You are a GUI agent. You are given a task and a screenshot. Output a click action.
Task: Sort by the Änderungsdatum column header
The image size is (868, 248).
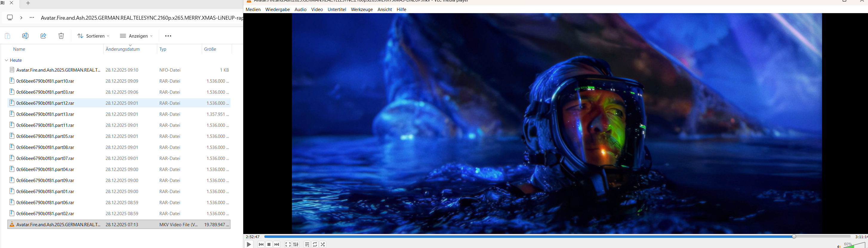(x=123, y=49)
